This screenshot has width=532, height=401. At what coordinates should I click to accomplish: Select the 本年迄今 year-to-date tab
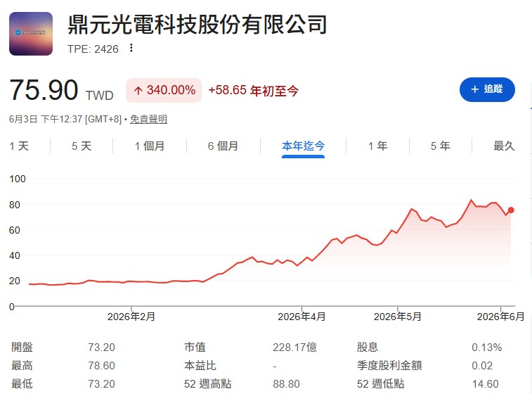pos(303,146)
